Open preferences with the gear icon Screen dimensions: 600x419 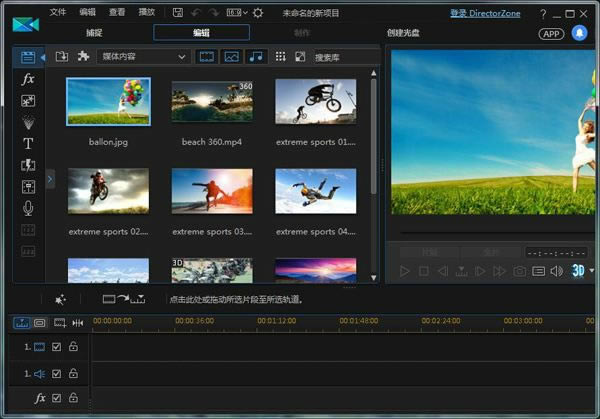point(258,13)
